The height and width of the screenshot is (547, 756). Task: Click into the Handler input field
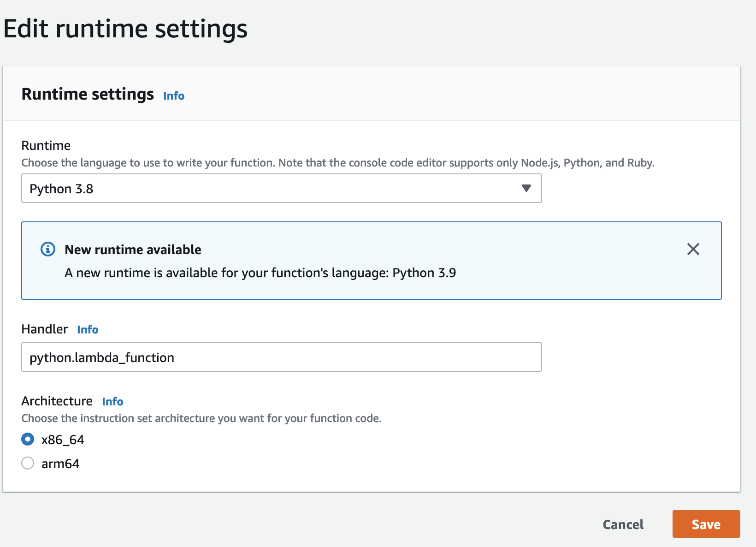coord(281,357)
